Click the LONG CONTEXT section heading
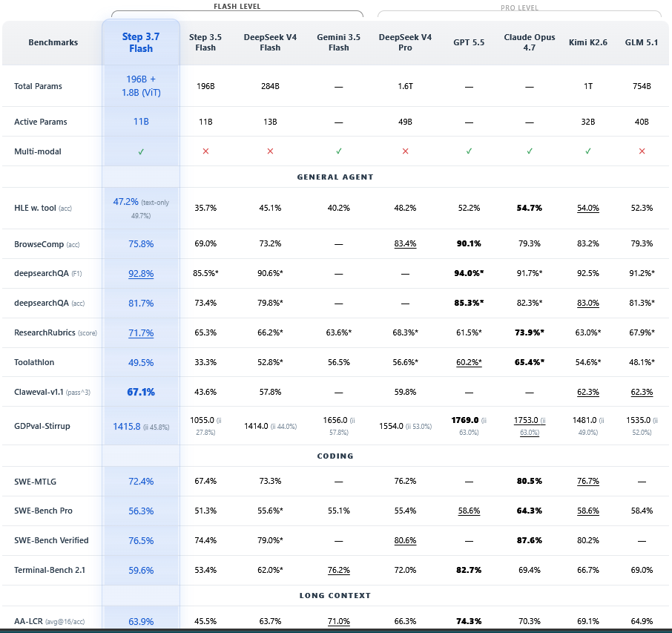Viewport: 672px width, 633px height. pyautogui.click(x=335, y=596)
